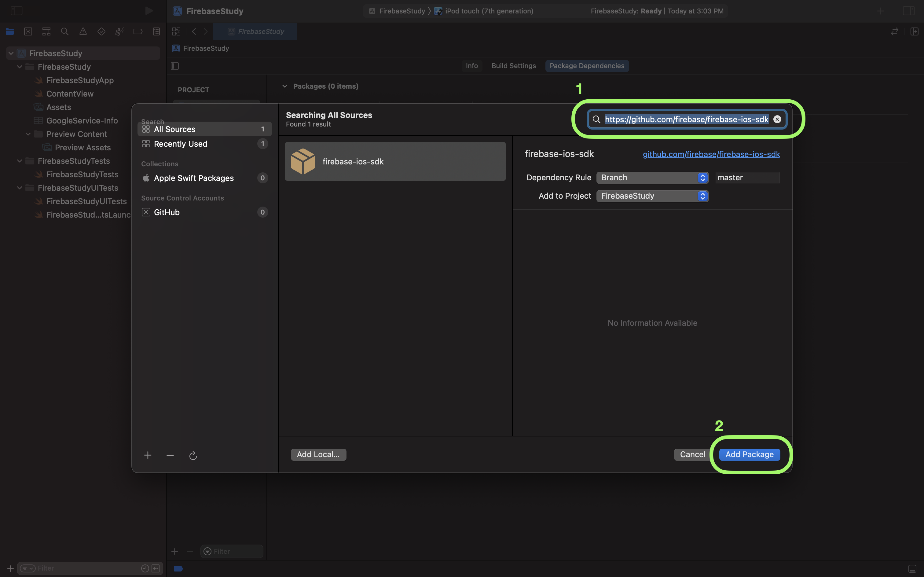Open Preview Assets catalog

[82, 148]
